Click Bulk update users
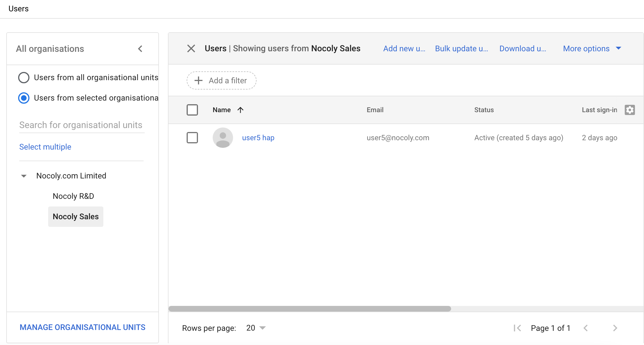 pos(462,48)
